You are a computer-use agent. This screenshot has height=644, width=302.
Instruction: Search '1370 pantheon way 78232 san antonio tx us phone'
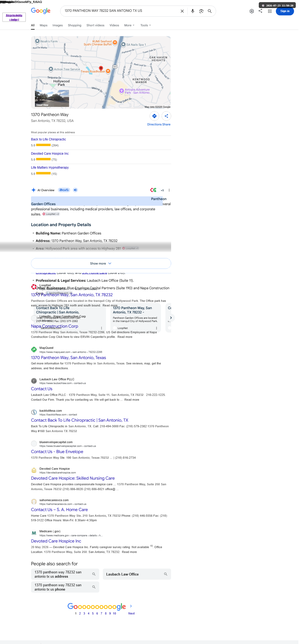click(65, 587)
